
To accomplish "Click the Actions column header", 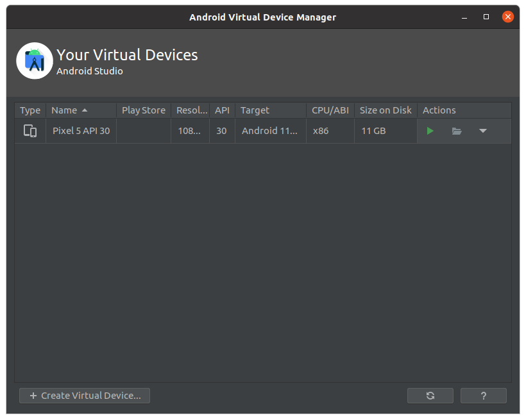I will pos(464,110).
